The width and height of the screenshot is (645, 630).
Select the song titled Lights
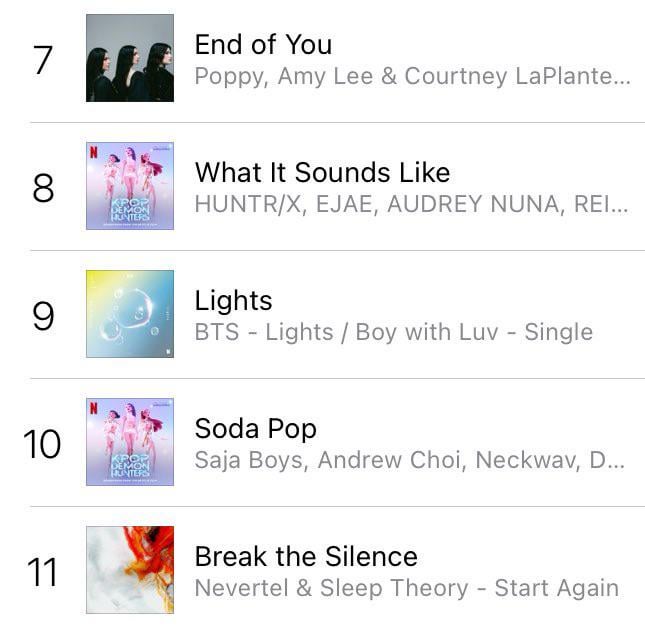click(233, 300)
